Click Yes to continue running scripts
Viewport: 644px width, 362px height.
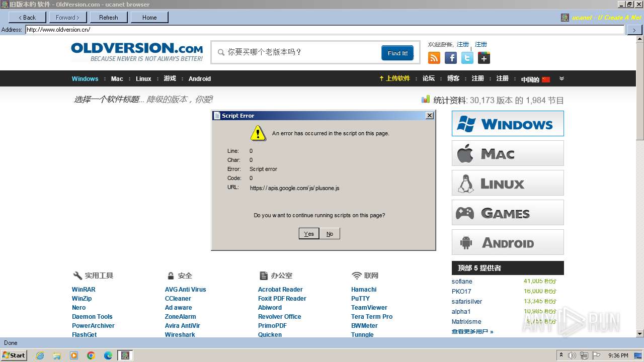point(309,234)
